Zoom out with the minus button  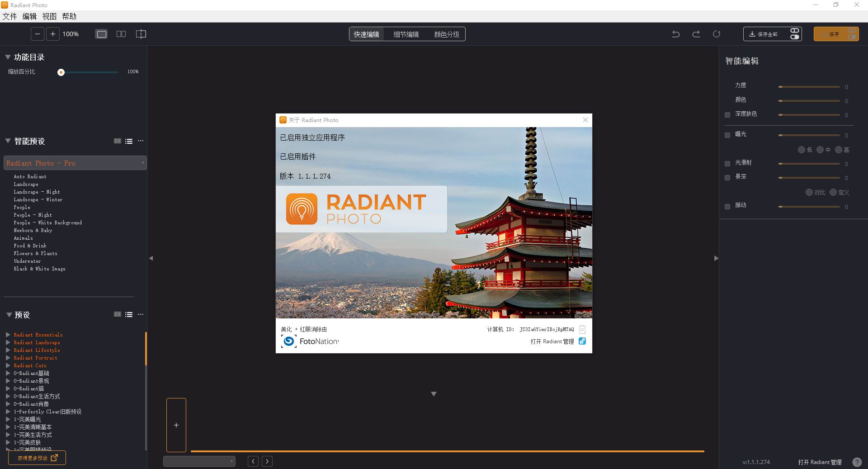38,34
